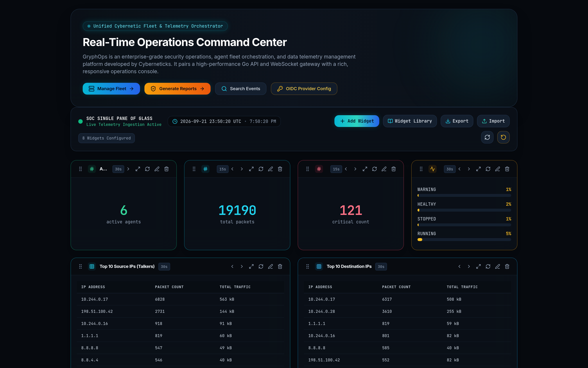
Task: Open the Widget Library
Action: [x=410, y=121]
